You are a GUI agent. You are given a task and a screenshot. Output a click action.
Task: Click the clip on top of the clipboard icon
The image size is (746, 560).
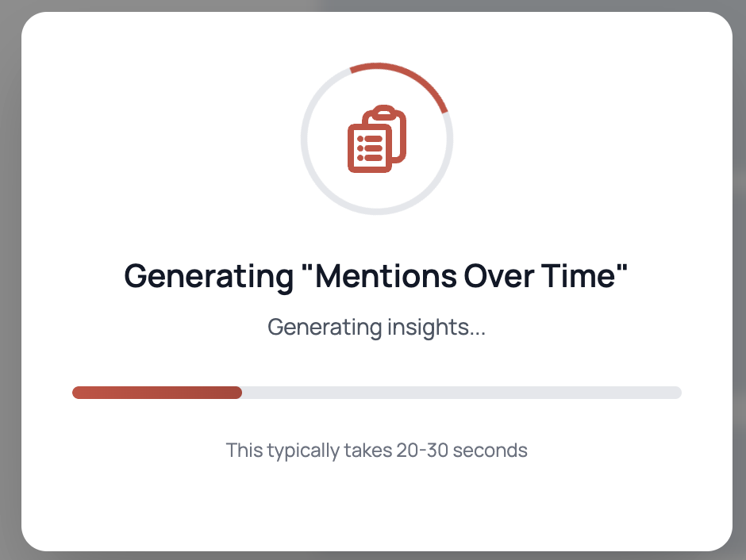point(384,112)
